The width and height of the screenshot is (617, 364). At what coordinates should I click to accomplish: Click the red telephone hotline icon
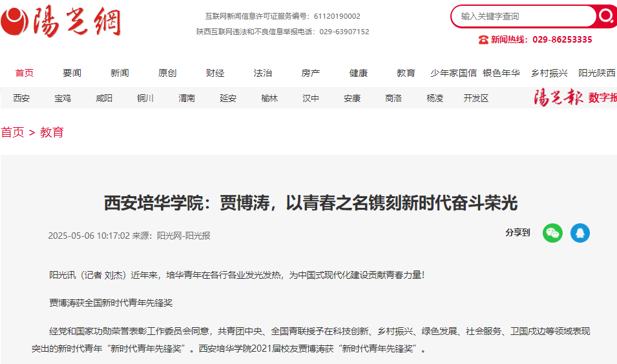tap(483, 39)
